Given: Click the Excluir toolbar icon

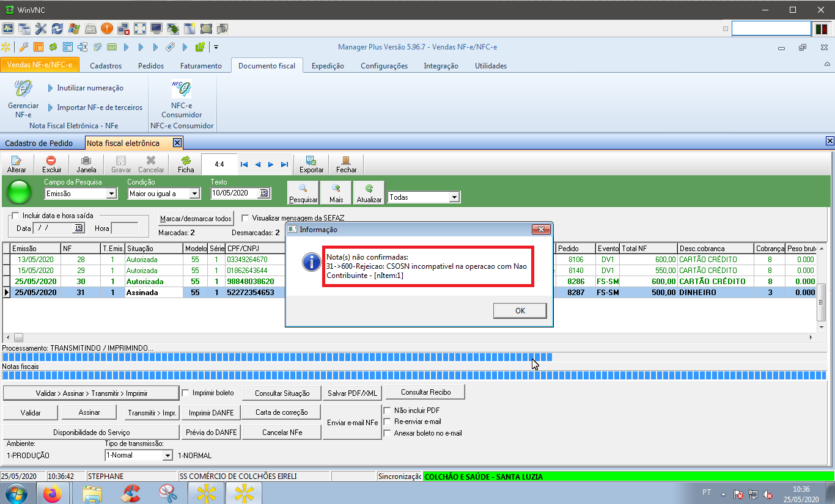Looking at the screenshot, I should [51, 161].
